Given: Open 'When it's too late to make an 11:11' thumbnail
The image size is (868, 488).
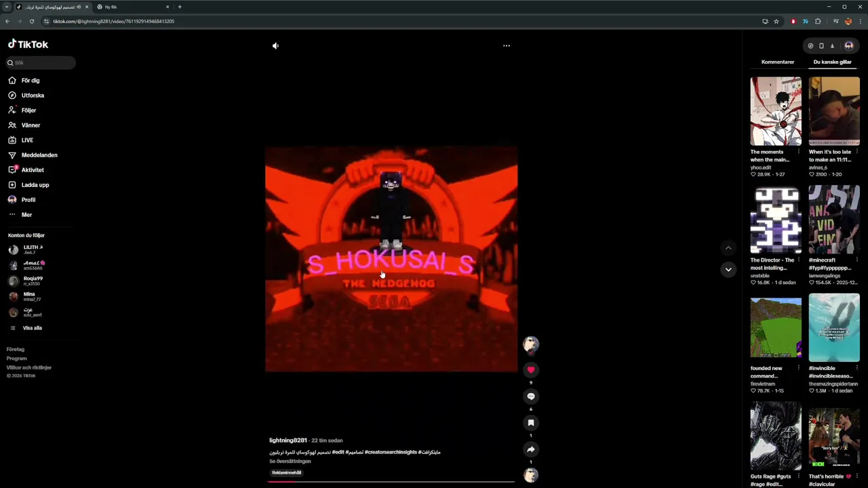Looking at the screenshot, I should 834,111.
